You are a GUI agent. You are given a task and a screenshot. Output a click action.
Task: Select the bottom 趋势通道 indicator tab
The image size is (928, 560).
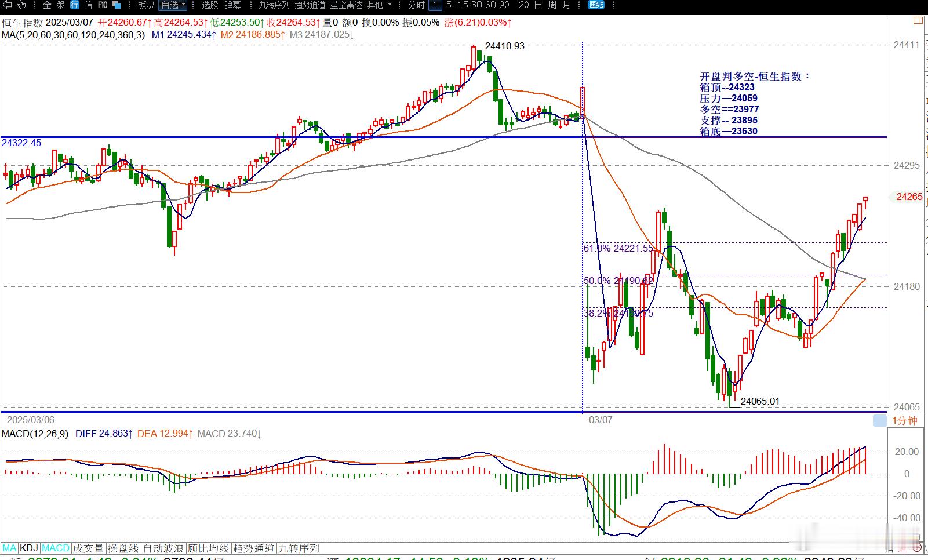point(254,548)
